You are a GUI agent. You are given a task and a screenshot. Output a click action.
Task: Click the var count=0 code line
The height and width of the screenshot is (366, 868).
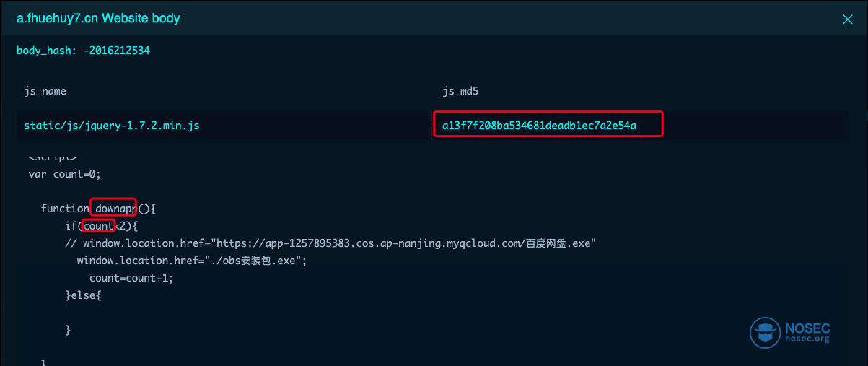coord(69,174)
